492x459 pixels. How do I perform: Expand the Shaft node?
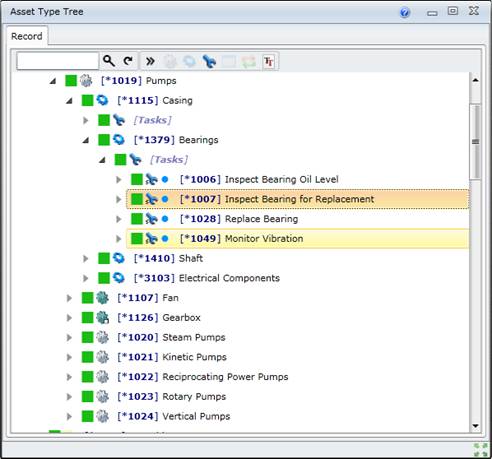click(x=86, y=258)
